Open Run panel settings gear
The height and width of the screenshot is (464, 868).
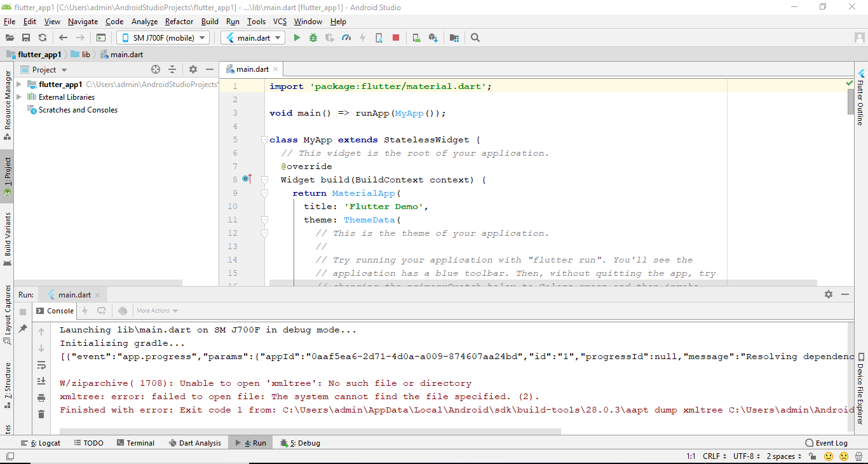(829, 294)
